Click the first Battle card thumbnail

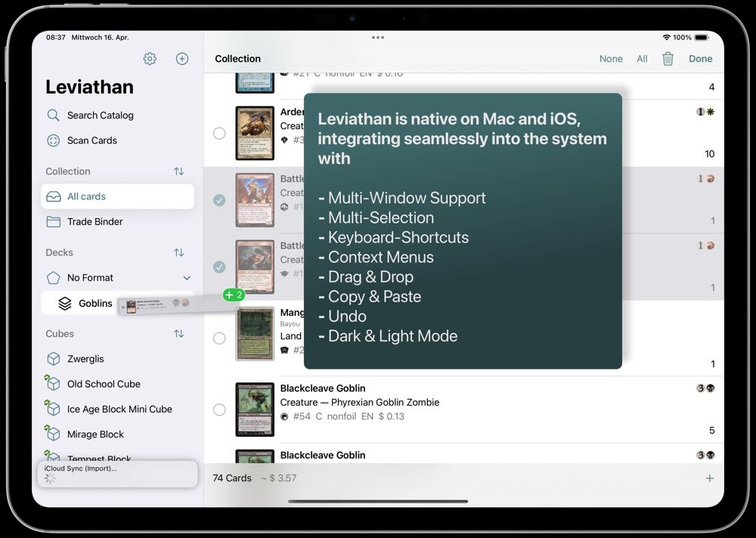point(255,199)
